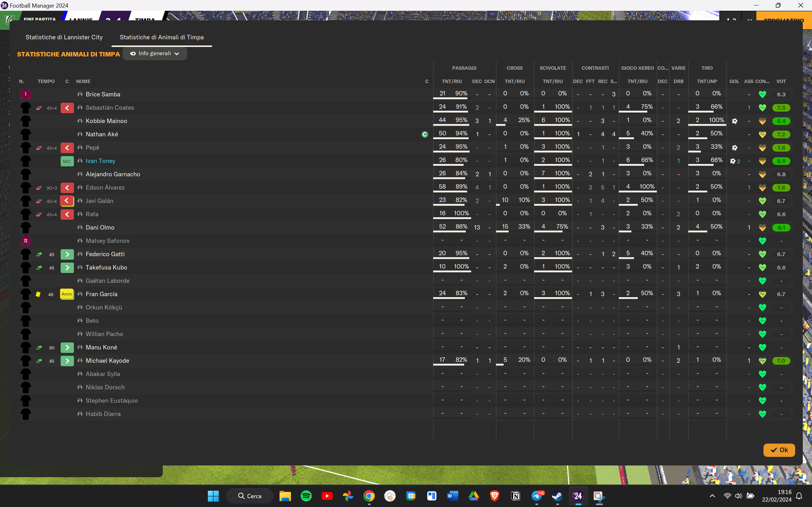Click Brice Samba's condition heart icon
The height and width of the screenshot is (507, 812).
pos(762,94)
